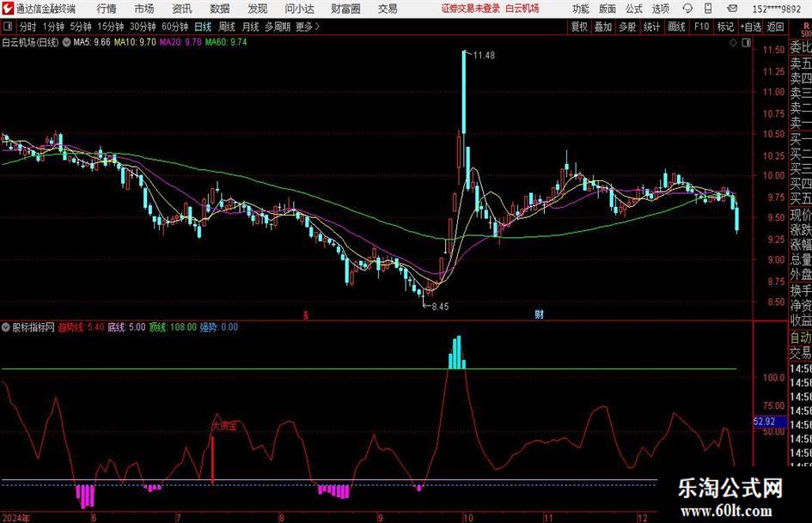Click the MA20: 9.78 legend label
The height and width of the screenshot is (523, 812).
(x=180, y=42)
